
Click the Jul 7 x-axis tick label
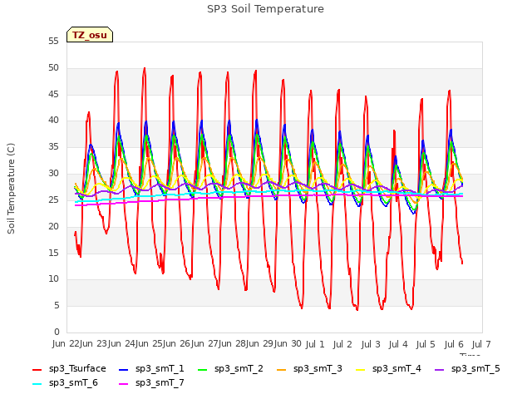coord(481,344)
